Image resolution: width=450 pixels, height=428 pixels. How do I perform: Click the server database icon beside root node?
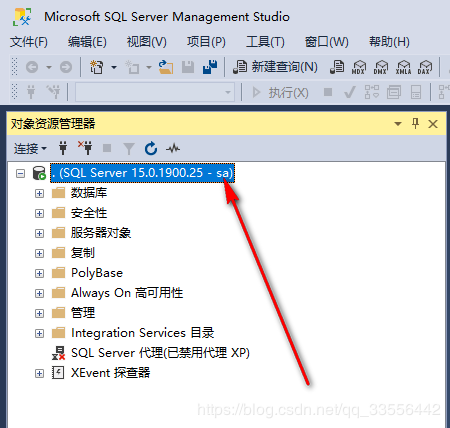pyautogui.click(x=39, y=173)
